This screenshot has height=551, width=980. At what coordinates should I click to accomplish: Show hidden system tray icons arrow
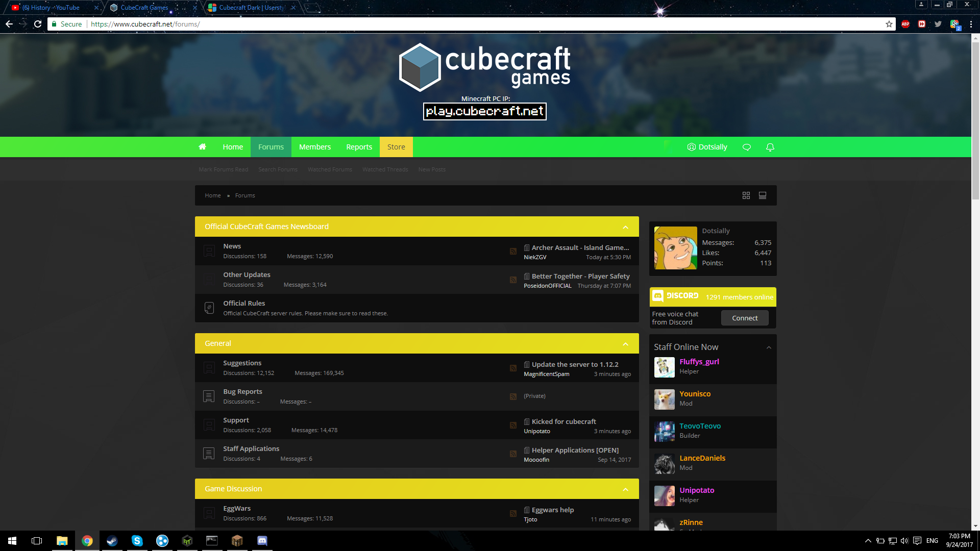pyautogui.click(x=868, y=541)
